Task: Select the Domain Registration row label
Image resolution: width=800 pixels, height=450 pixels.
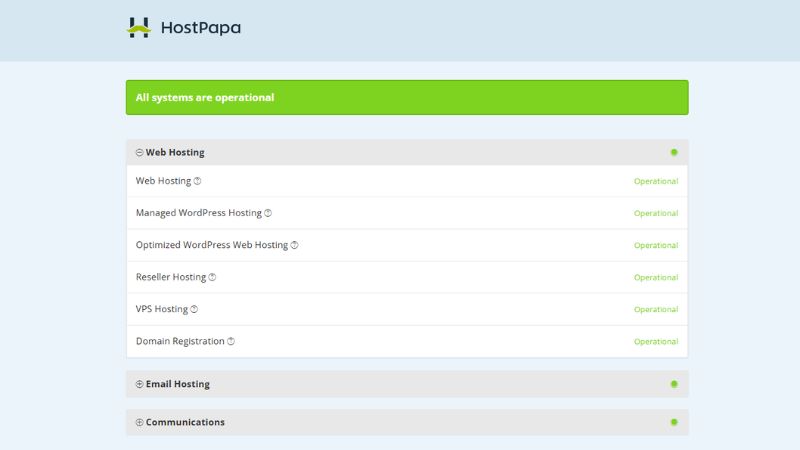Action: [x=180, y=341]
